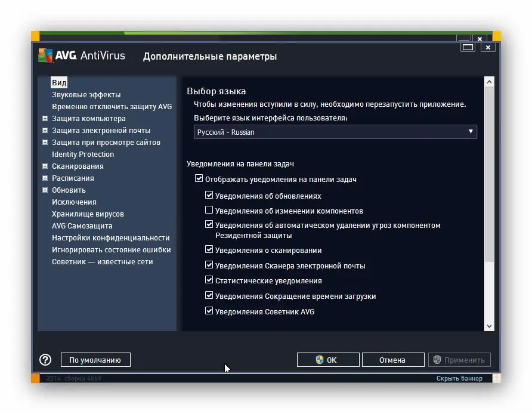Toggle notifications about automatic threat removal
The height and width of the screenshot is (414, 532).
click(209, 224)
